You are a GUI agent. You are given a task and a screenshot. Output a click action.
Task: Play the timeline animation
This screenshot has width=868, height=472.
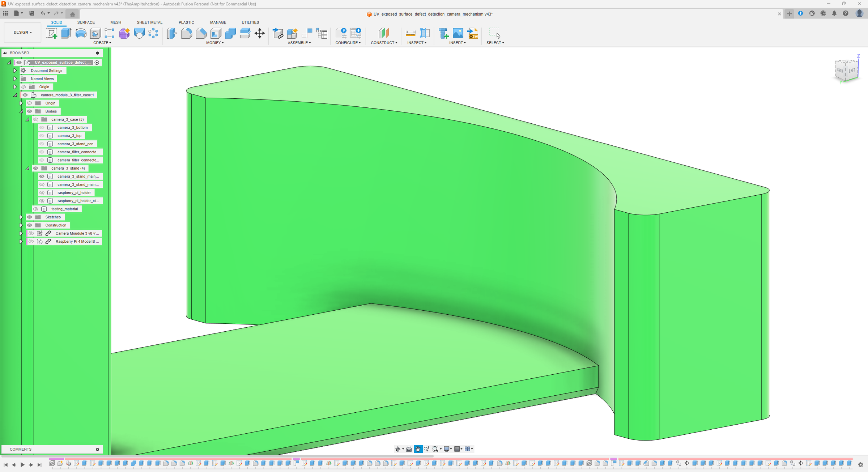point(22,465)
